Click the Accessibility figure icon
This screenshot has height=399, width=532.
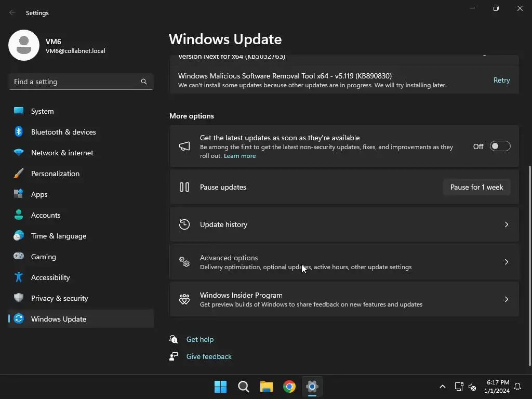(x=19, y=277)
